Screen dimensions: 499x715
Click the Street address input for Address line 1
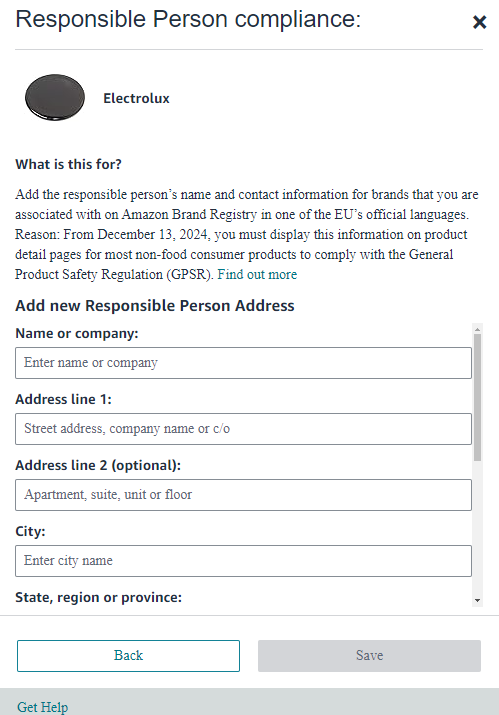244,429
